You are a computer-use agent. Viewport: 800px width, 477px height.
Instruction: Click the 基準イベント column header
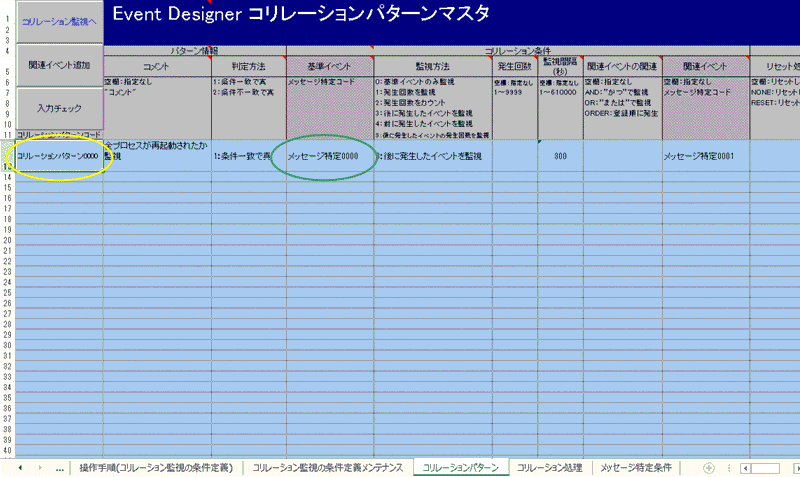point(330,66)
